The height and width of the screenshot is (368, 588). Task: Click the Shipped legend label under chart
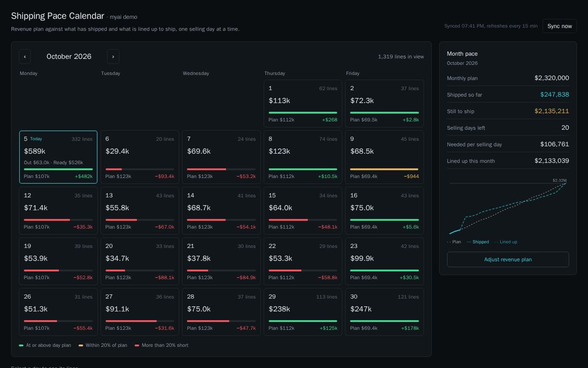pos(481,242)
